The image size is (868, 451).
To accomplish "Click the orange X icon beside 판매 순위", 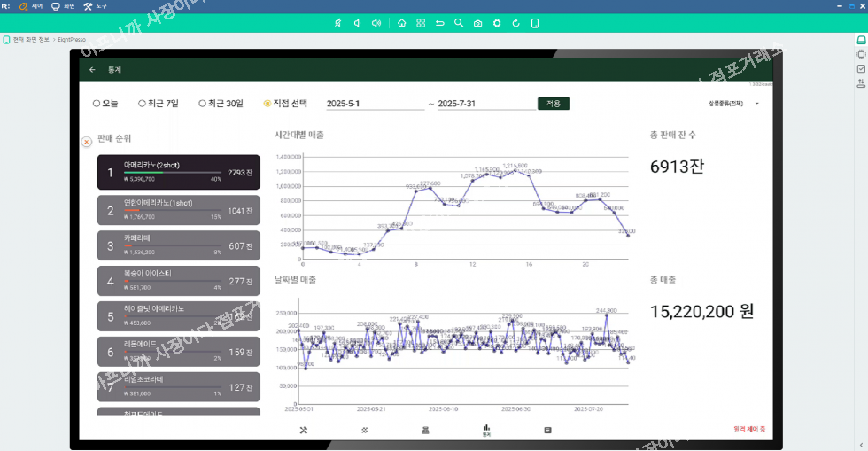I will (87, 141).
